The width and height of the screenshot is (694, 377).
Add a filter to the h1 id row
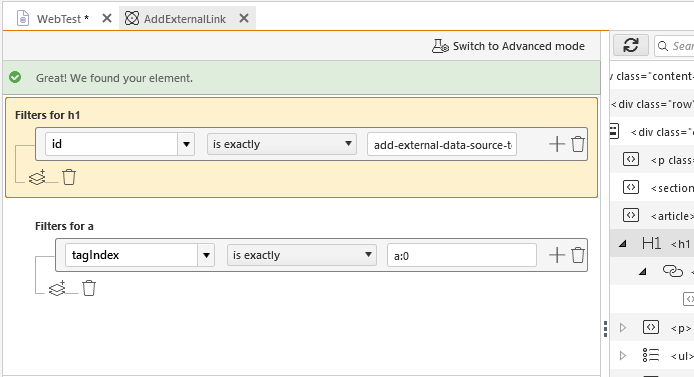[x=557, y=144]
